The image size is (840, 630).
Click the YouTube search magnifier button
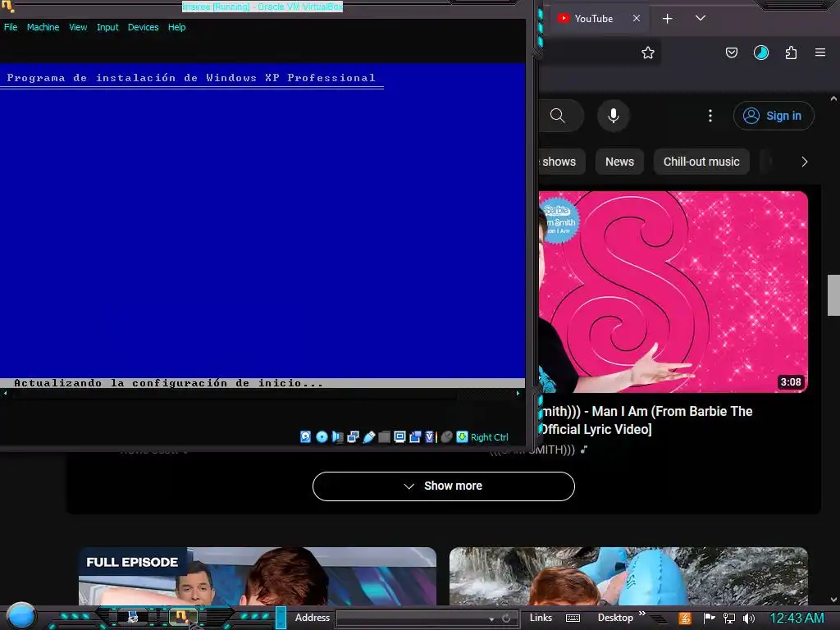[x=558, y=116]
